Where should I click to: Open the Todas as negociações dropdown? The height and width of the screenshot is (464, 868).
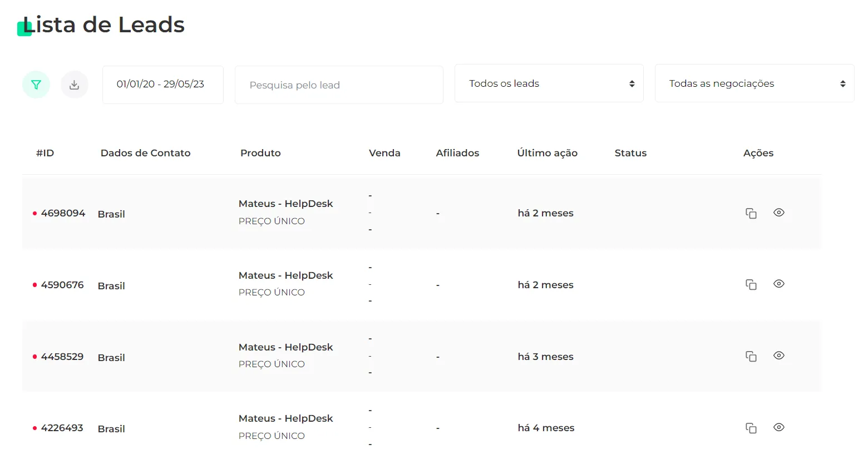coord(754,83)
